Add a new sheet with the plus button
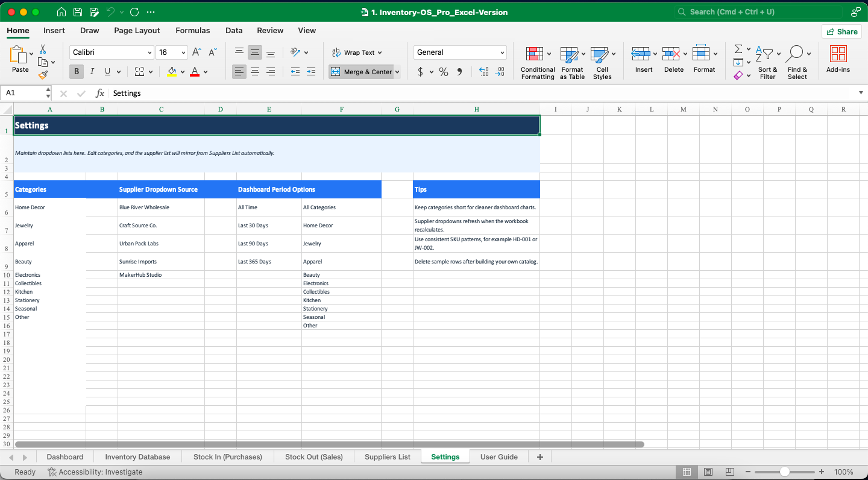This screenshot has height=480, width=868. coord(539,456)
